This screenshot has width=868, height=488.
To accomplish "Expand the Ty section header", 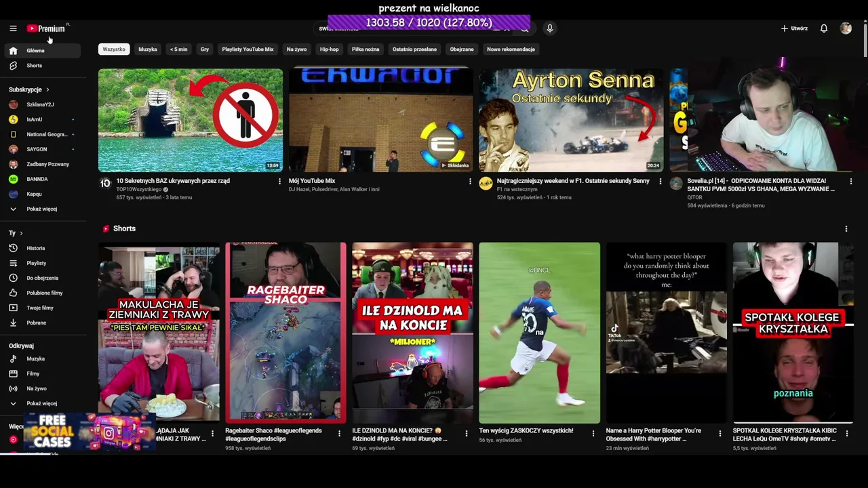I will (16, 233).
